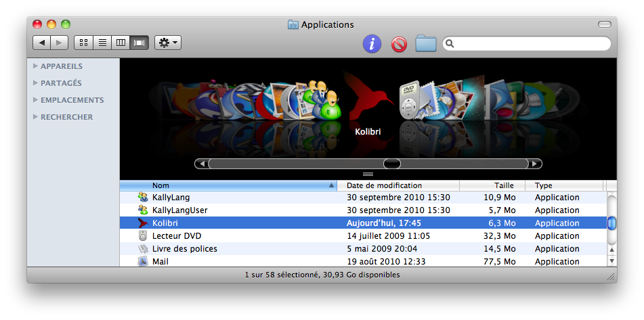Expand the PARTAGÉS sidebar section
This screenshot has width=644, height=320.
tap(35, 83)
